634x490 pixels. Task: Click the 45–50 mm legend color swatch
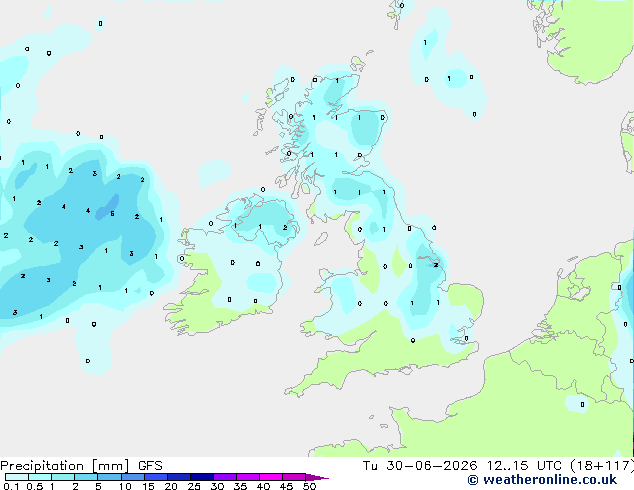pyautogui.click(x=294, y=477)
